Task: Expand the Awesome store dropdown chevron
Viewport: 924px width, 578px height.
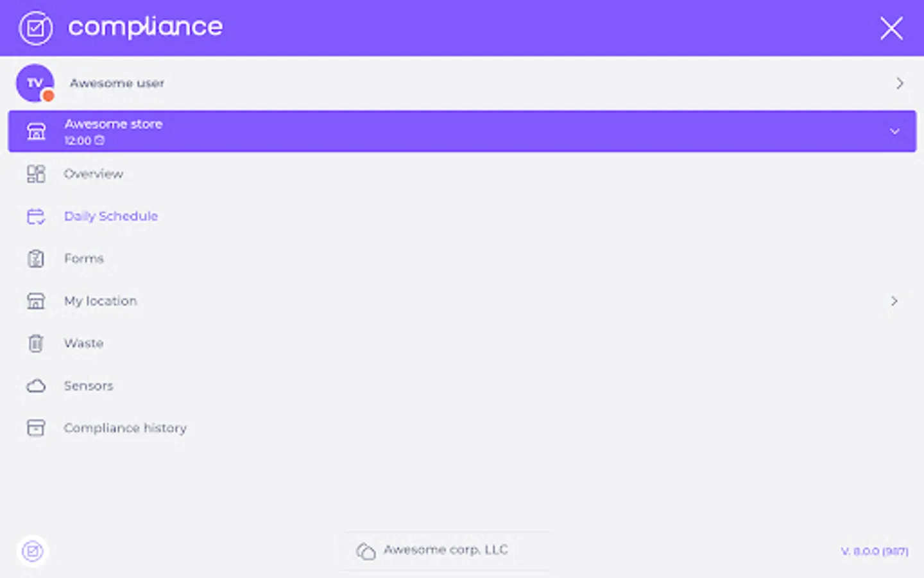Action: coord(894,132)
